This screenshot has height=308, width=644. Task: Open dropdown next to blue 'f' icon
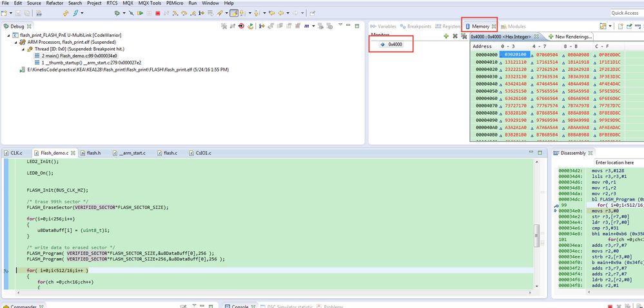pyautogui.click(x=82, y=13)
